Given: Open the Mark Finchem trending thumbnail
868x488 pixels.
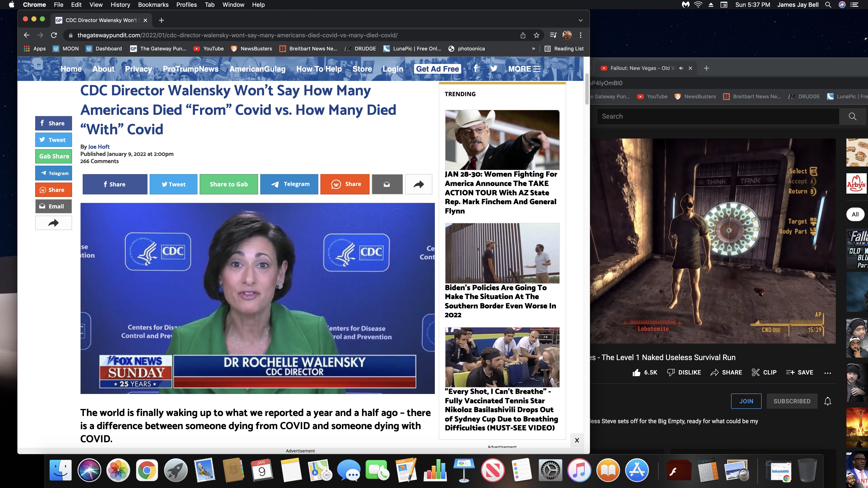Looking at the screenshot, I should click(502, 140).
